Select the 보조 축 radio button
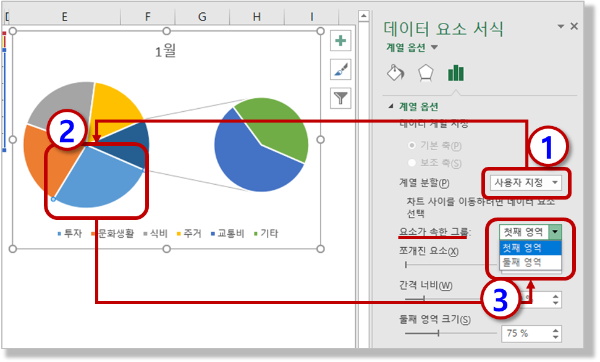The width and height of the screenshot is (600, 362). (x=412, y=163)
